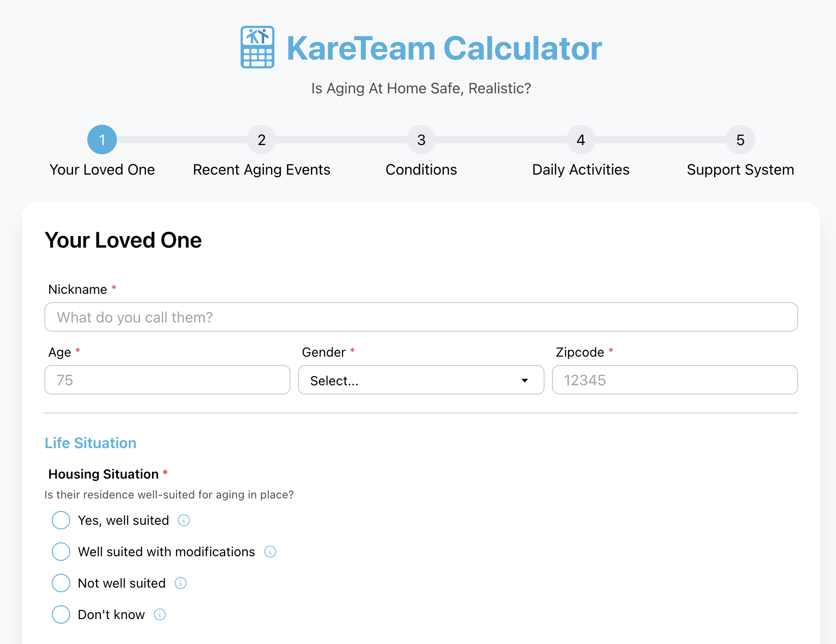Pick the "Don't know" housing radio option
This screenshot has height=644, width=836.
(x=61, y=614)
